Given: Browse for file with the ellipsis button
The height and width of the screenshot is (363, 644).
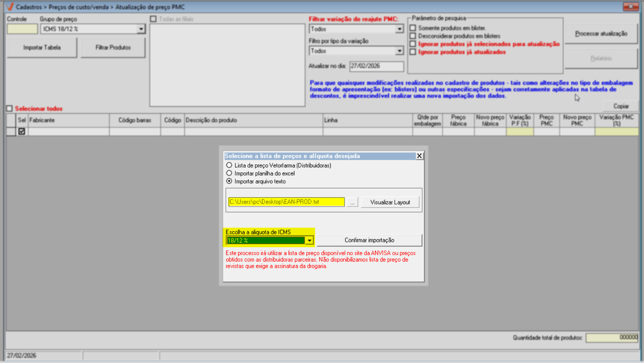Looking at the screenshot, I should 352,202.
